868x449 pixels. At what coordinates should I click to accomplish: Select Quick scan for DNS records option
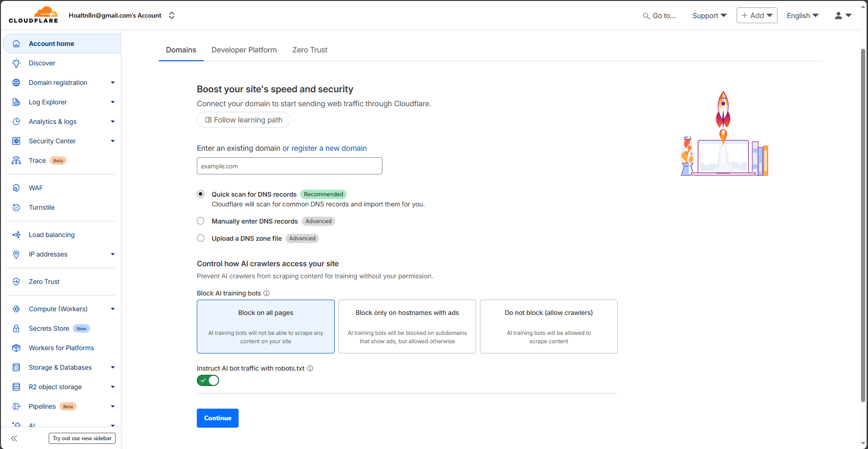201,194
